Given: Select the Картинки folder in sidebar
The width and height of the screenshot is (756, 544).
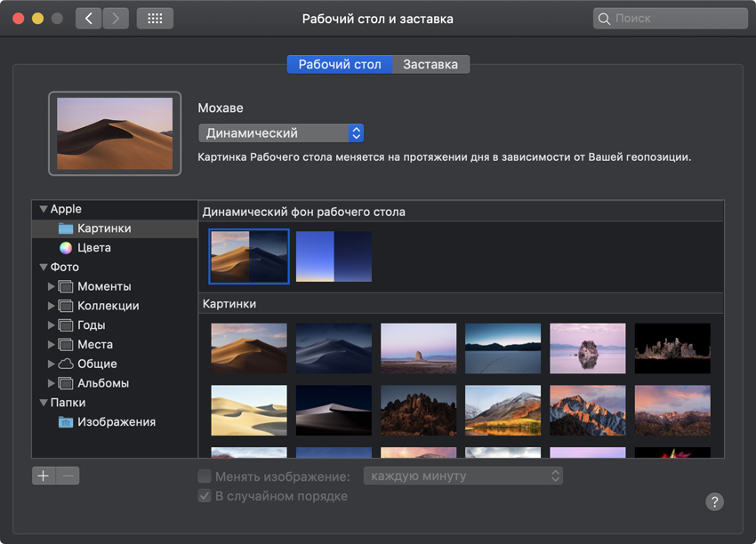Looking at the screenshot, I should click(x=103, y=228).
